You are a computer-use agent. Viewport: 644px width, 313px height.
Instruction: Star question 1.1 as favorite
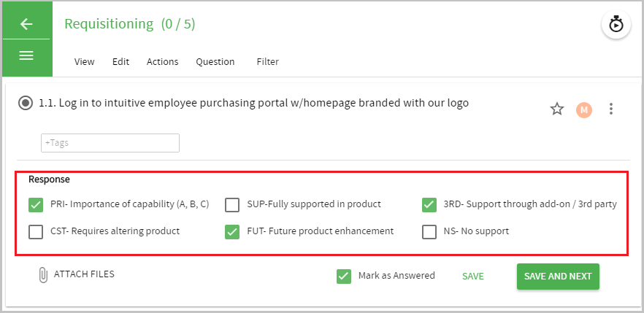[x=557, y=109]
